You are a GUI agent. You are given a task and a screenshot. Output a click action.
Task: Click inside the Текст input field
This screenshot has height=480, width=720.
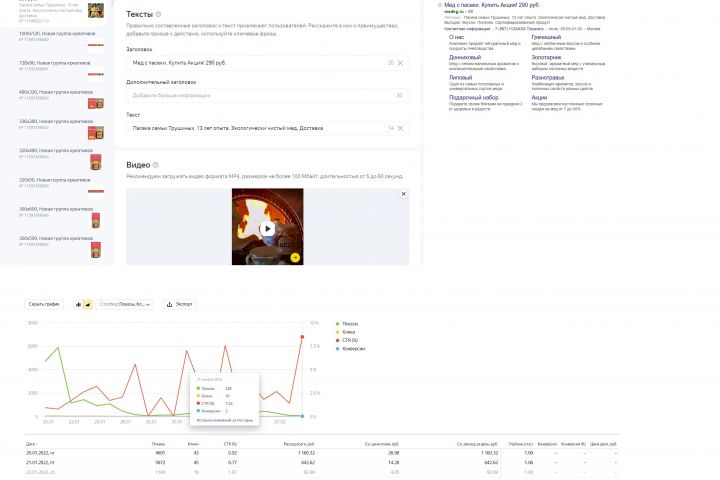267,128
